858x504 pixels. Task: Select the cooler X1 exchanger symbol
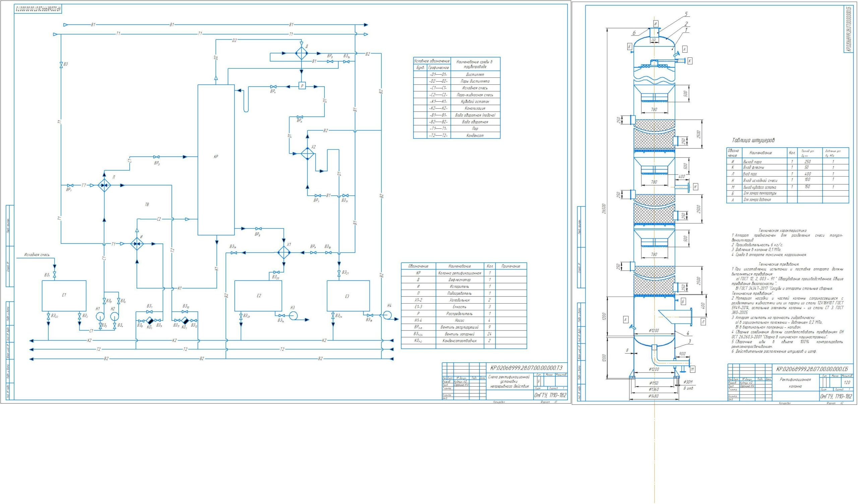pos(283,253)
